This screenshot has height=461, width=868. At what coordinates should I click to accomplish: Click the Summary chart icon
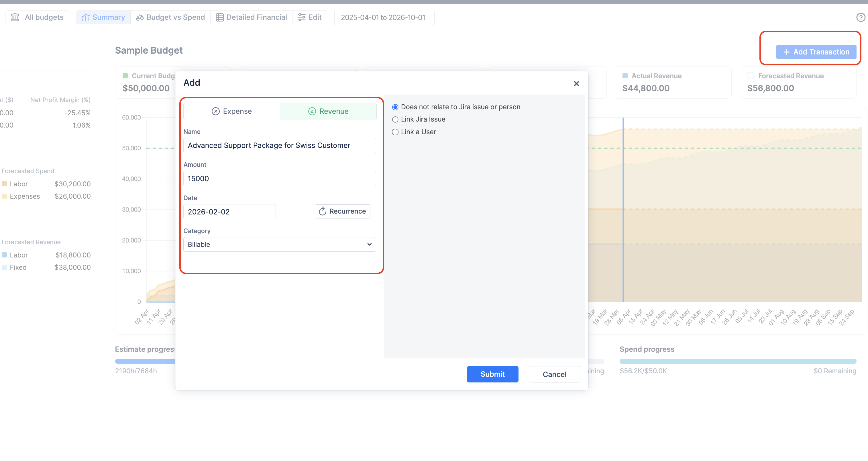[x=86, y=17]
